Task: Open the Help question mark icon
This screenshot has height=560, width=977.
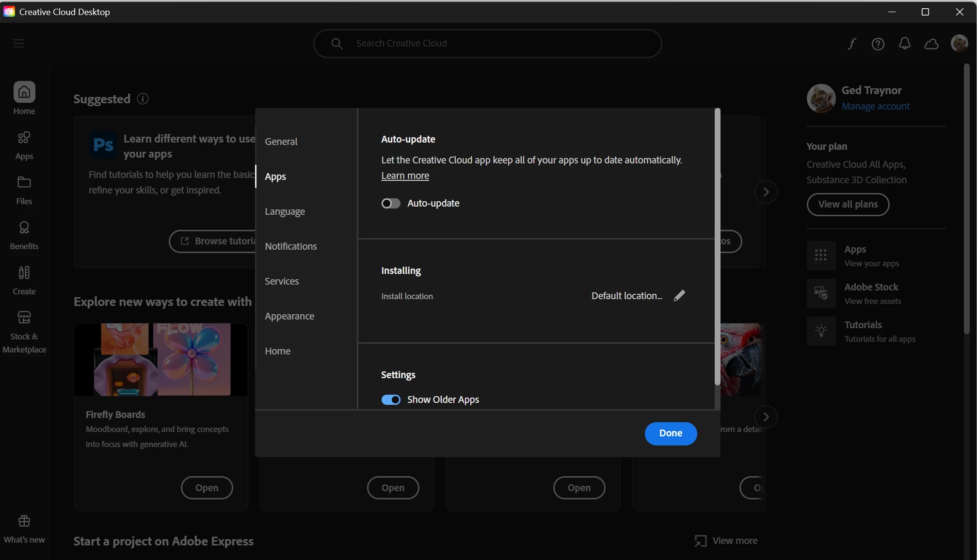Action: (x=878, y=44)
